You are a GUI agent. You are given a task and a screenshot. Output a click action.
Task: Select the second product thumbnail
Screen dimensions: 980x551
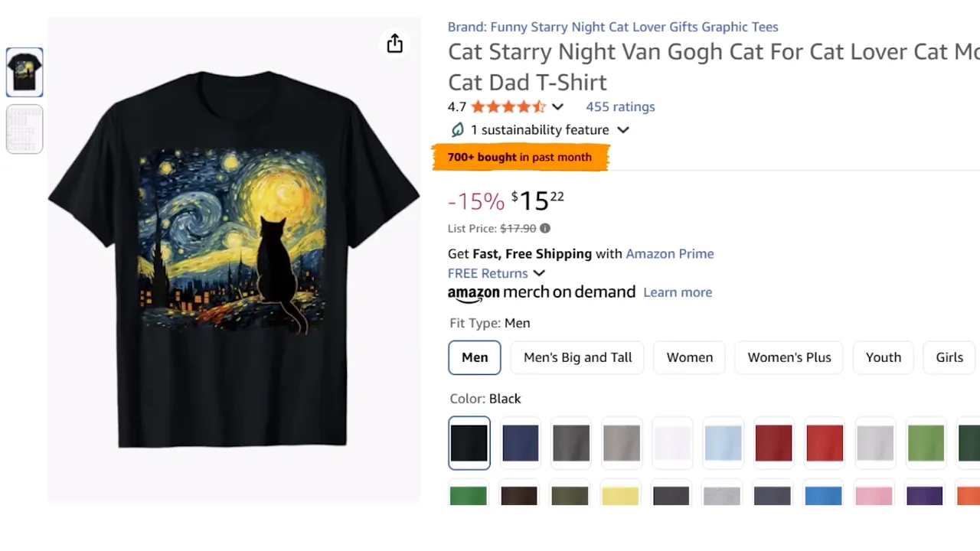coord(24,129)
